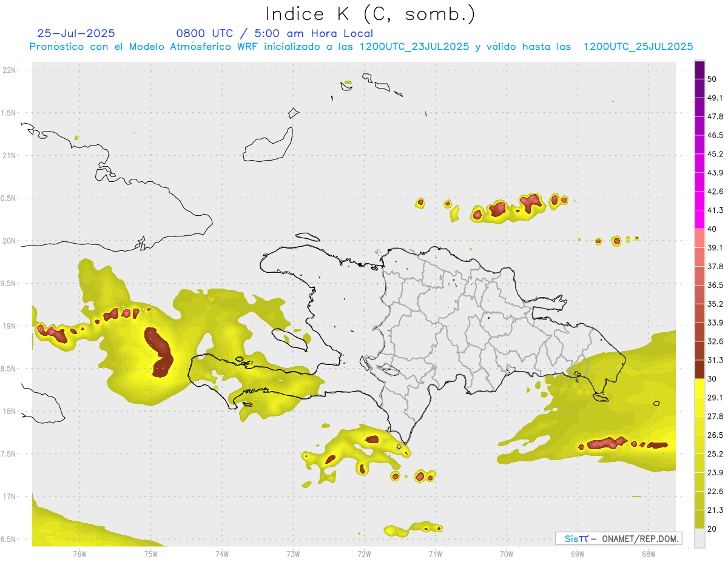Screen dimensions: 728x562
Task: Click the "0800 UTC / 5:00 am Hora Local" time text
Action: pos(275,33)
